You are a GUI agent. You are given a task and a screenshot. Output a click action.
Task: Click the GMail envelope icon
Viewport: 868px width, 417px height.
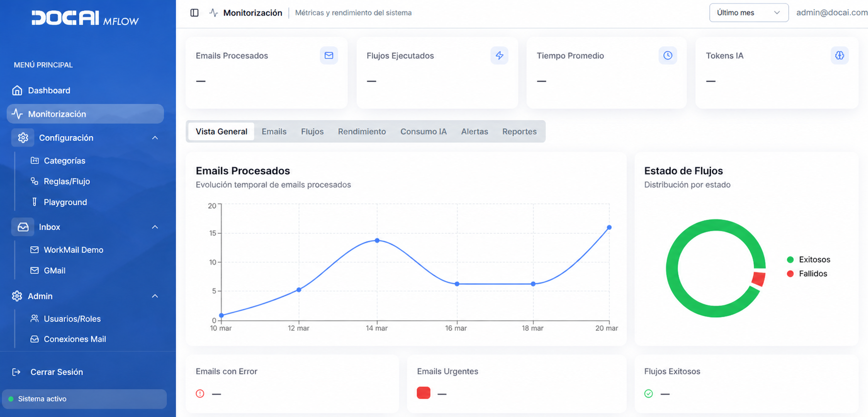pyautogui.click(x=35, y=271)
